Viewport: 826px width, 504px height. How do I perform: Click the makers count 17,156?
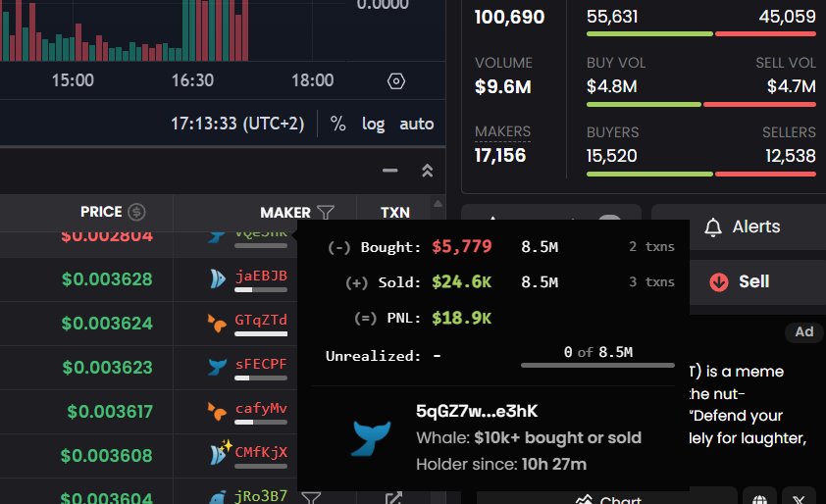point(500,155)
